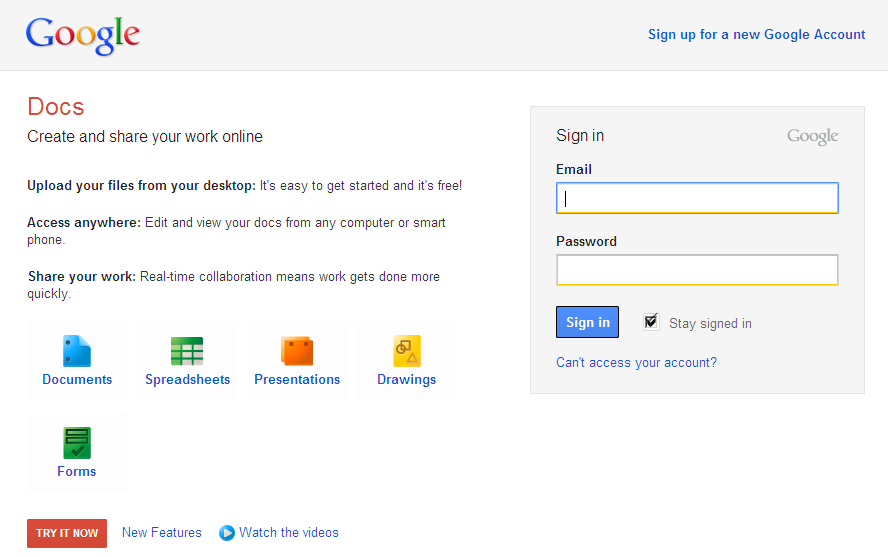This screenshot has height=557, width=888.
Task: Click the red Docs heading
Action: click(56, 106)
